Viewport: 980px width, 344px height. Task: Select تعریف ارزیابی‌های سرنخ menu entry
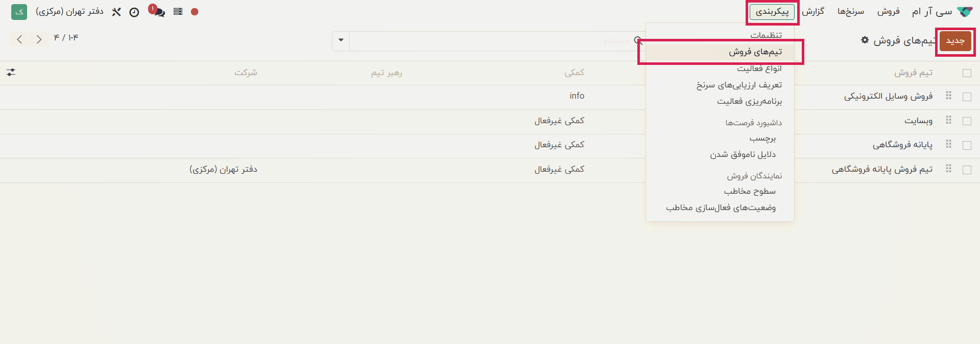click(720, 85)
